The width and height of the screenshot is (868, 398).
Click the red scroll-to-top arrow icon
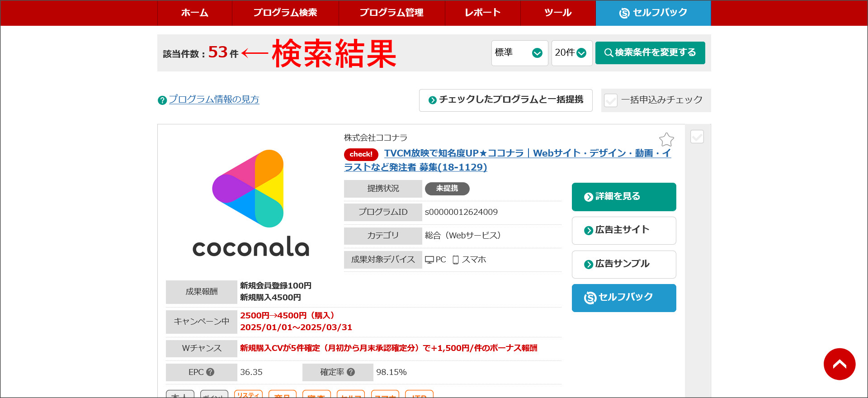pos(840,364)
